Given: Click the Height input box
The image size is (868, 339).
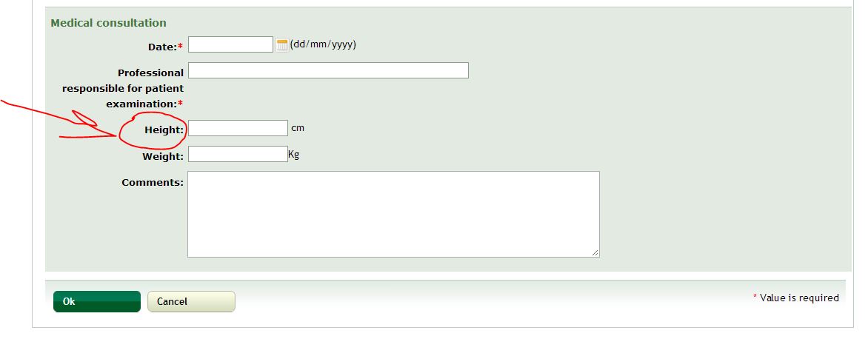Looking at the screenshot, I should [x=238, y=128].
